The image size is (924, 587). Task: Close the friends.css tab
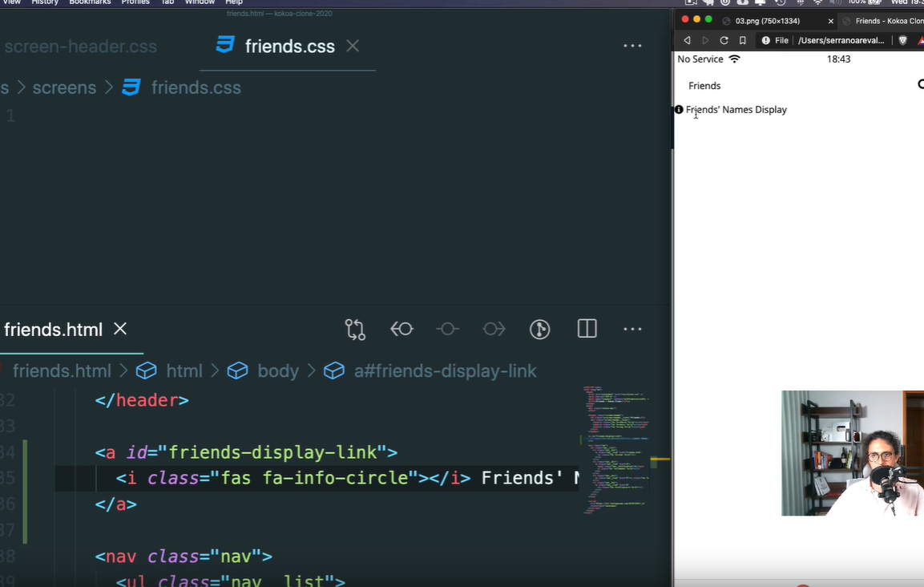[x=353, y=46]
